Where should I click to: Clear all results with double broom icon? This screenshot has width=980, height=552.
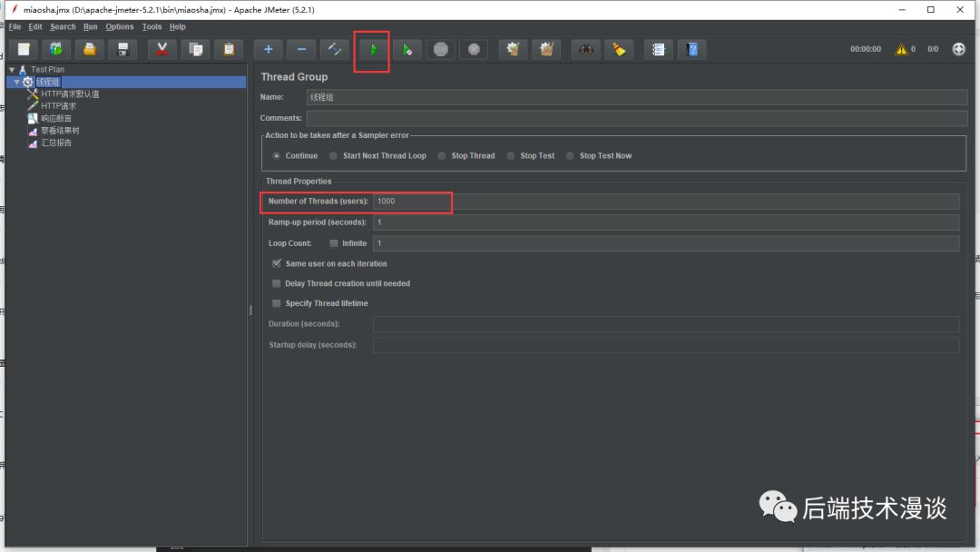coord(546,49)
